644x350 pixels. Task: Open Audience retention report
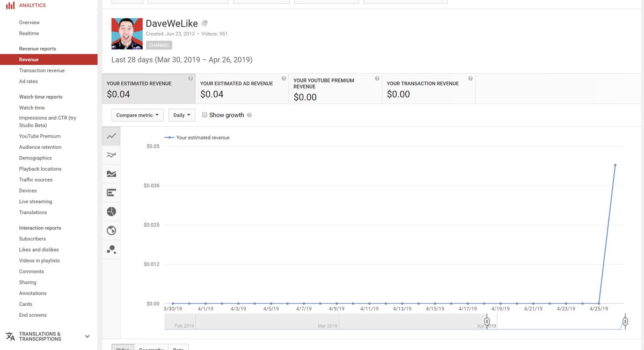(40, 147)
